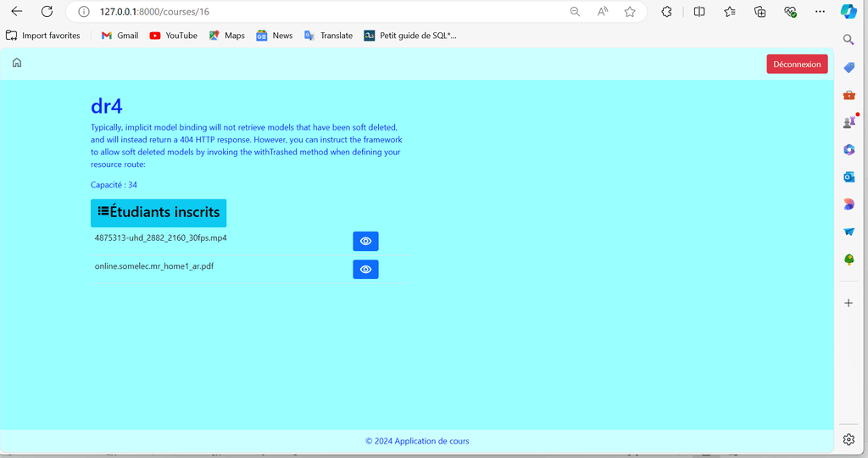Open the Translate bookmark

click(x=328, y=36)
